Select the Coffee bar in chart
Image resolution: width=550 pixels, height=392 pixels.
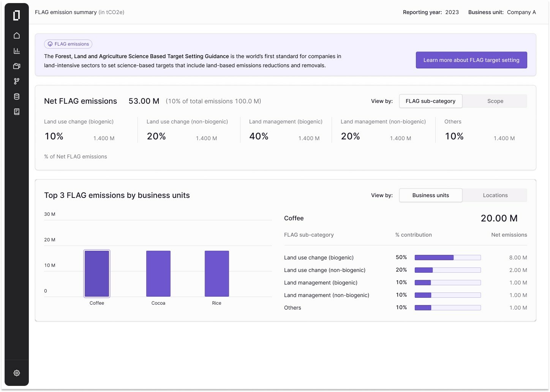click(x=97, y=273)
